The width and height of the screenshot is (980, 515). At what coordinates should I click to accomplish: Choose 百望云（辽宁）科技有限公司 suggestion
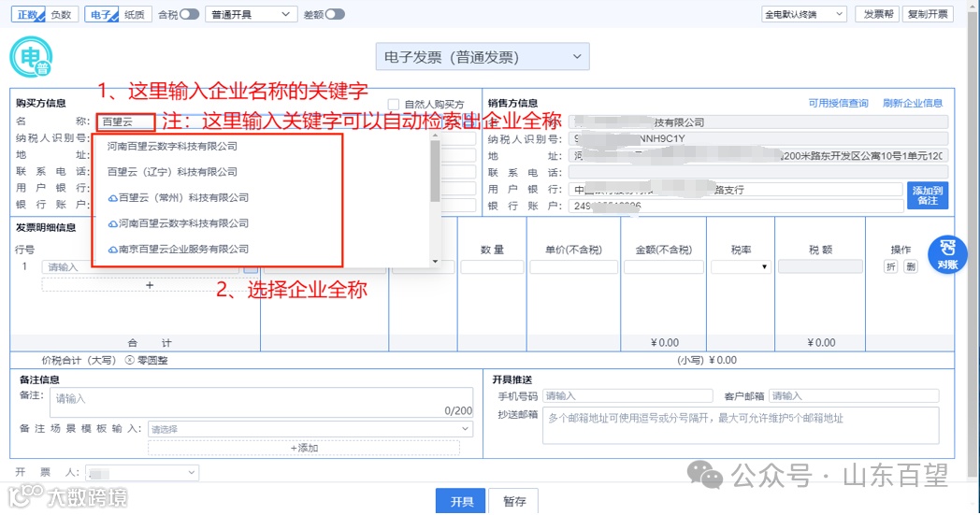point(172,172)
